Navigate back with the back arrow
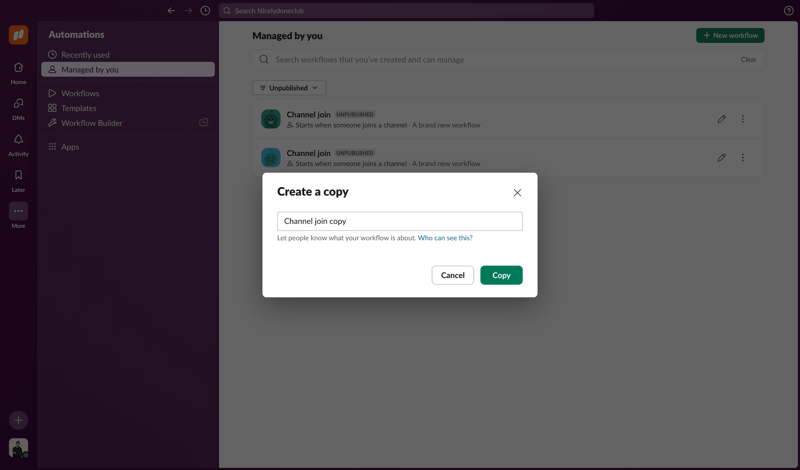 (x=171, y=11)
